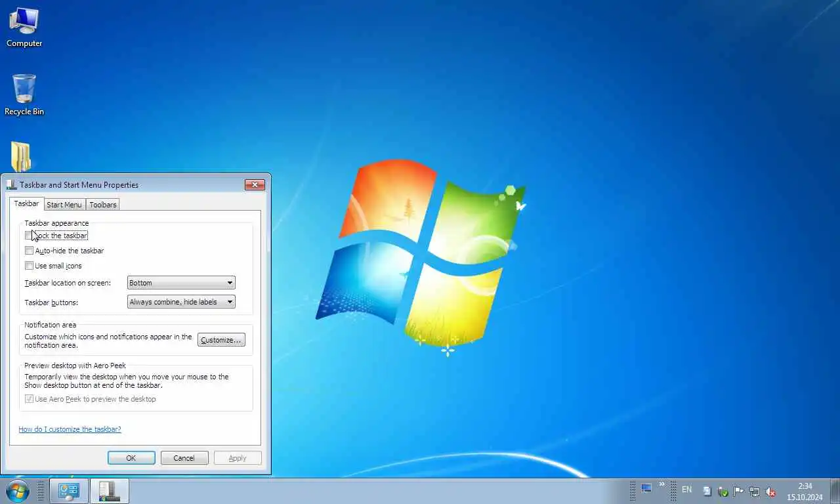Click the muted volume speaker icon
Image resolution: width=840 pixels, height=504 pixels.
[x=770, y=491]
